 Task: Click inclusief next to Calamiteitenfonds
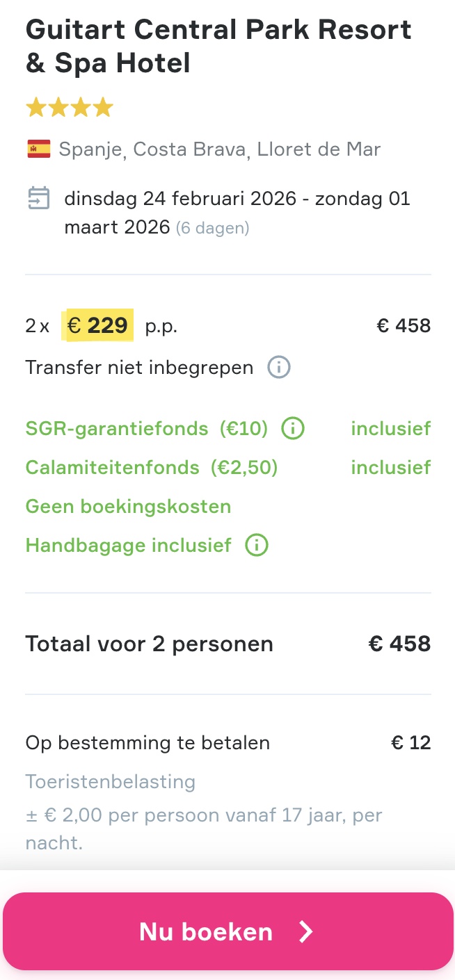point(391,467)
